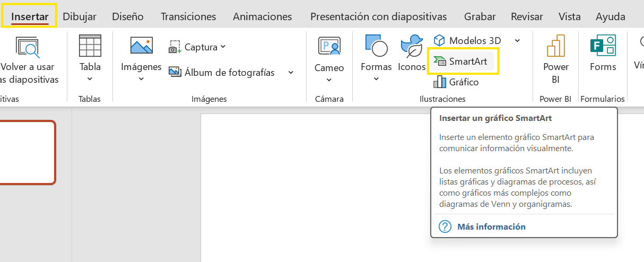Expand the Tabla dropdown
Viewport: 644px width, 262px height.
[90, 79]
